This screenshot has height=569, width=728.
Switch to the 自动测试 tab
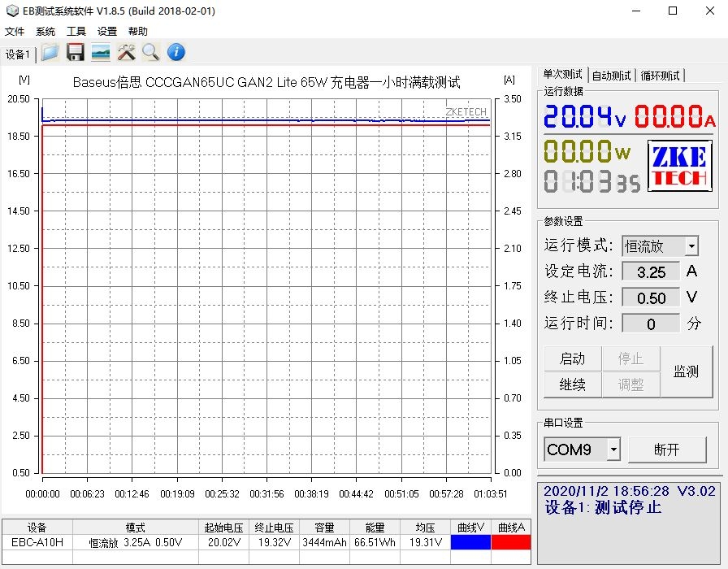pyautogui.click(x=611, y=75)
